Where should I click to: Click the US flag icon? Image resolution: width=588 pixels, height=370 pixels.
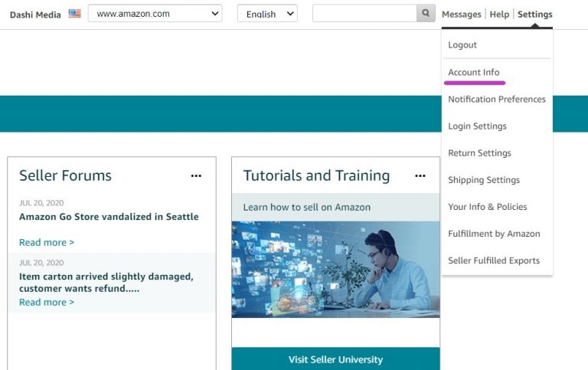[74, 14]
